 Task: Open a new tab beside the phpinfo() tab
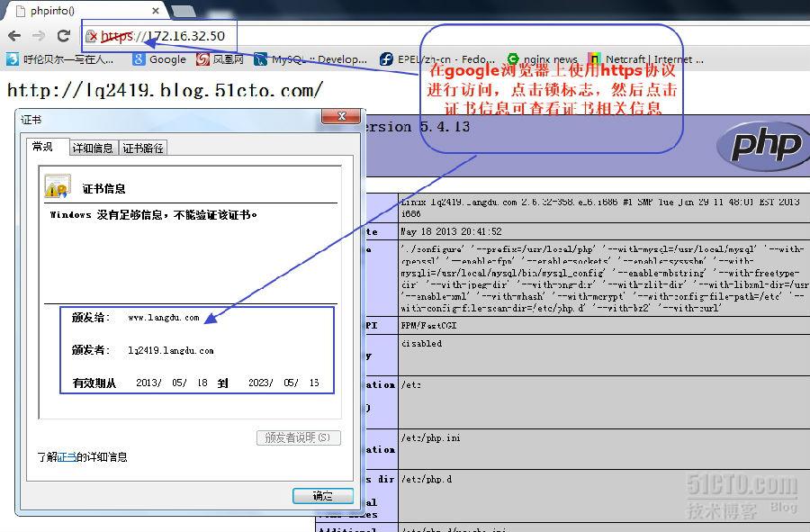pyautogui.click(x=184, y=10)
